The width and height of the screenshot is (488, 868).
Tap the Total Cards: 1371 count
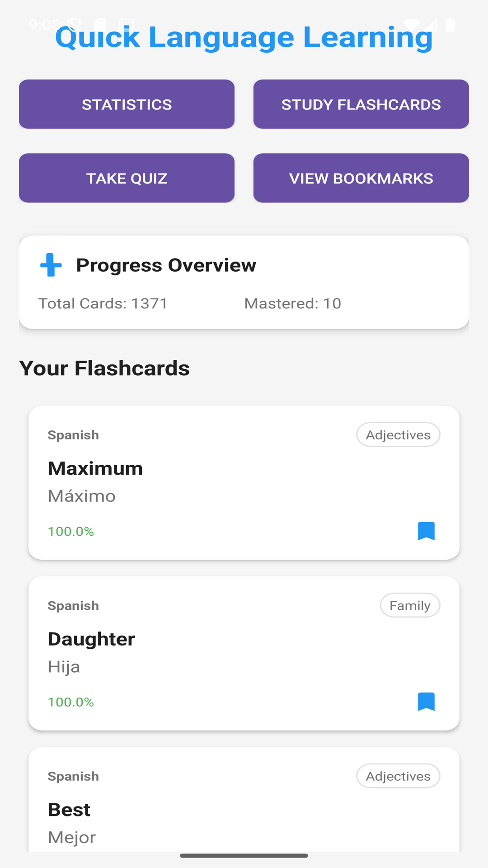coord(103,303)
